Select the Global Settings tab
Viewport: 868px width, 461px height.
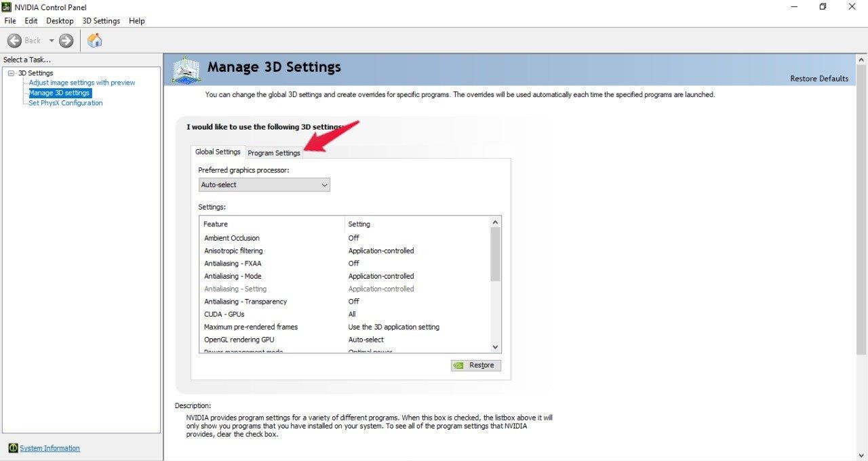pos(218,152)
